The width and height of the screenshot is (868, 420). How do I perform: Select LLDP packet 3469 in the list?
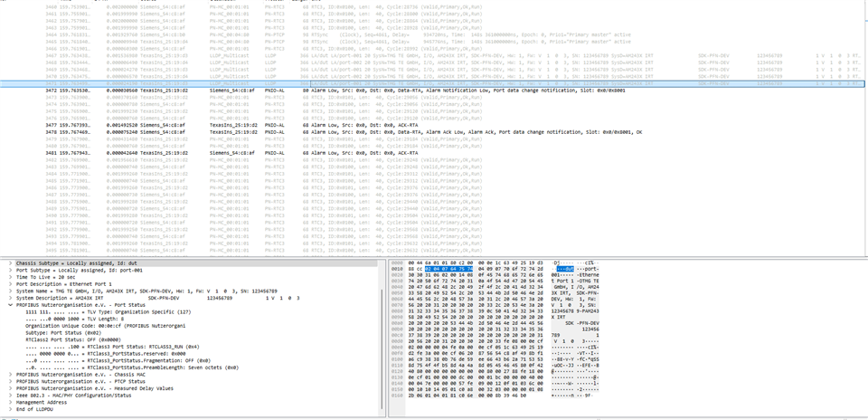point(434,70)
